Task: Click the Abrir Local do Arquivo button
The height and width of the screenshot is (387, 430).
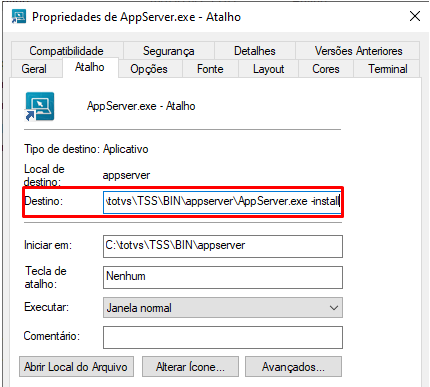Action: pyautogui.click(x=76, y=366)
